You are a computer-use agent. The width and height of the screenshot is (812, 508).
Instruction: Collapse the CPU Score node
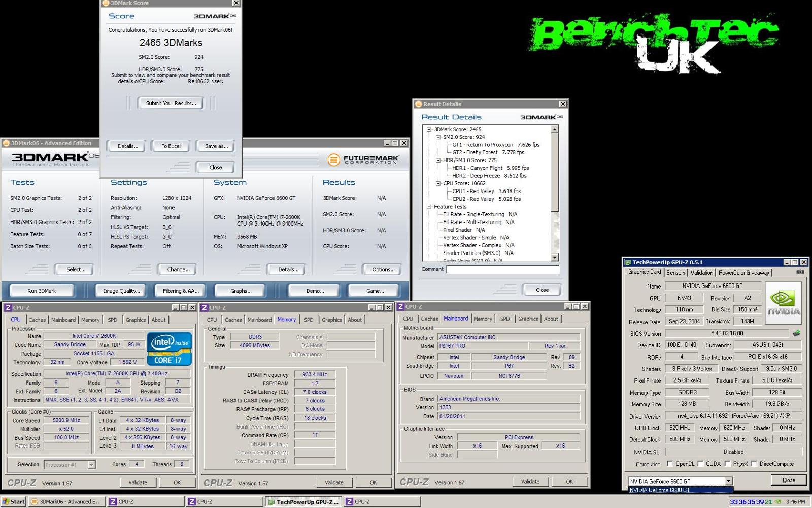[438, 183]
